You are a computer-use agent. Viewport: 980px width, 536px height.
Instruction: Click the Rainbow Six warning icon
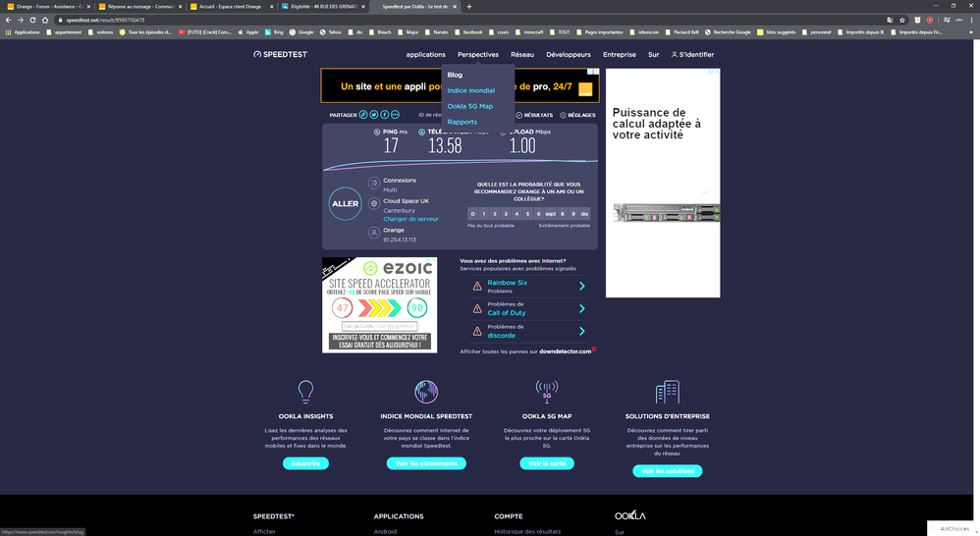(x=477, y=286)
